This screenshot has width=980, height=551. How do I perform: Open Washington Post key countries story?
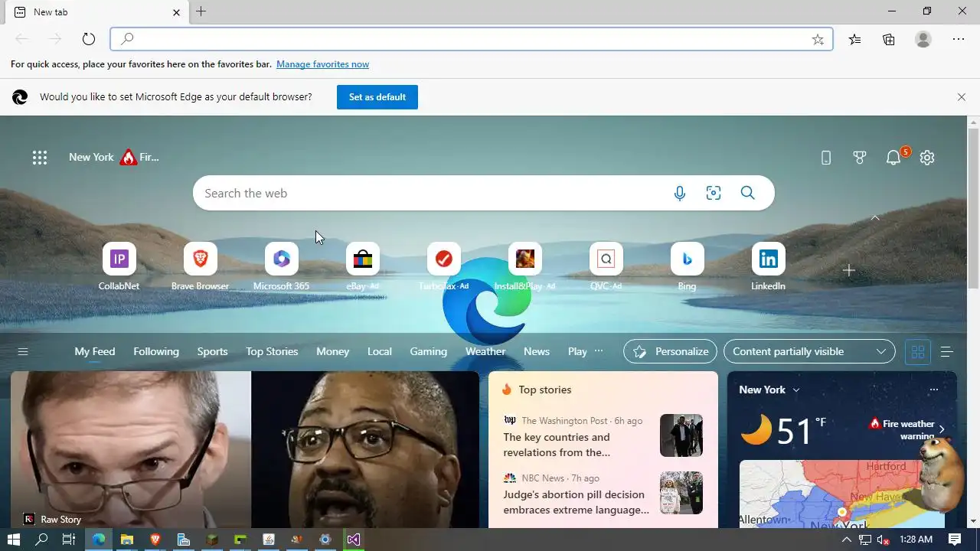(x=557, y=445)
